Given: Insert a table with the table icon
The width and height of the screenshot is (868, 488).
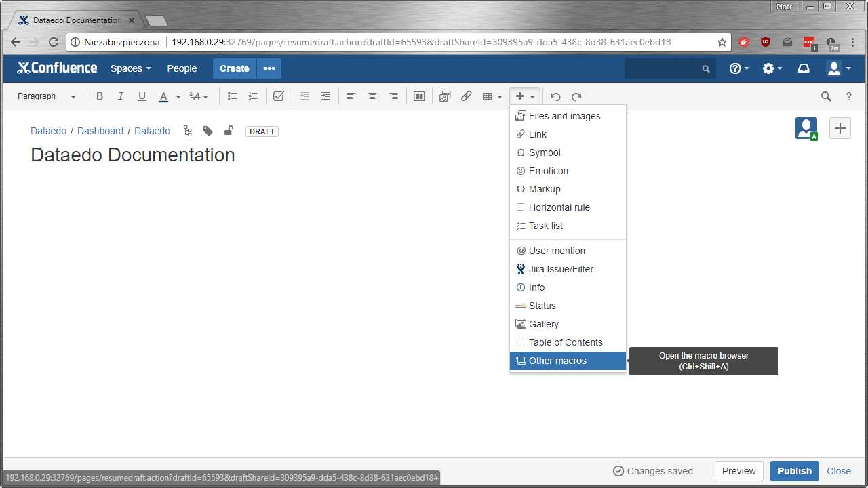Looking at the screenshot, I should click(x=488, y=96).
